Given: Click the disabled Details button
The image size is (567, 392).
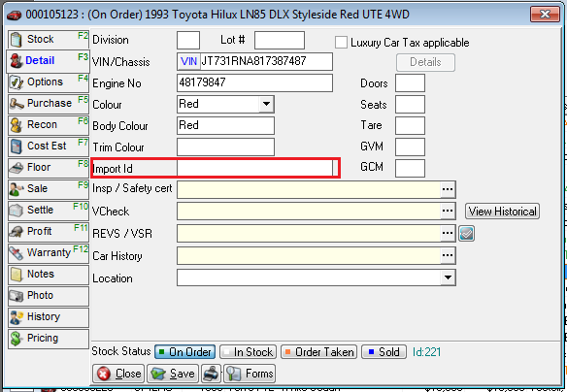Looking at the screenshot, I should tap(425, 62).
